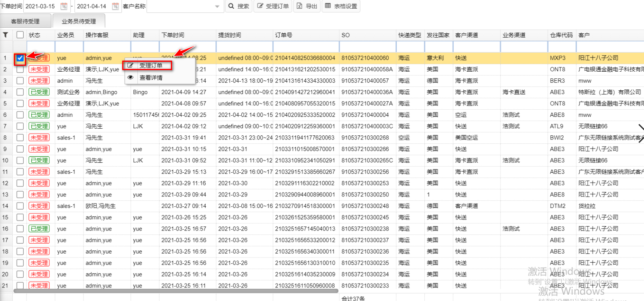
Task: Click the 业务员 column filter box
Action: 69,47
